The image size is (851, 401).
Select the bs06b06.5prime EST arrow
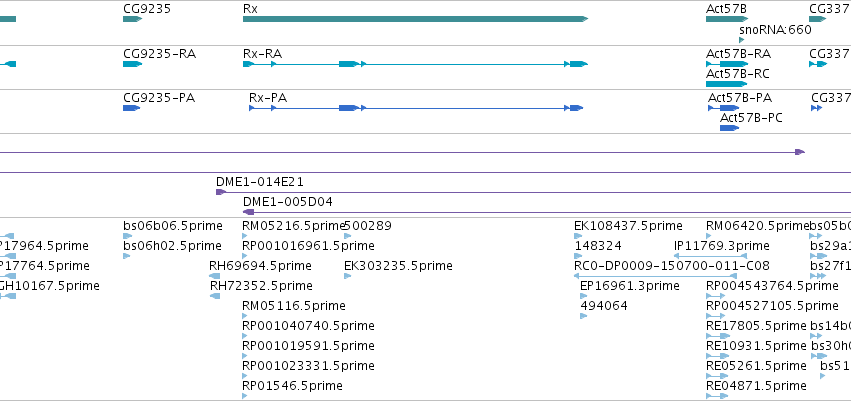tap(128, 236)
